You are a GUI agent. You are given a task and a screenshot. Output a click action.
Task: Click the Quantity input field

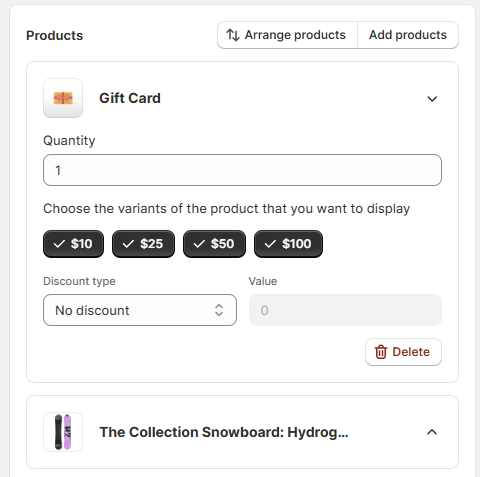coord(242,170)
